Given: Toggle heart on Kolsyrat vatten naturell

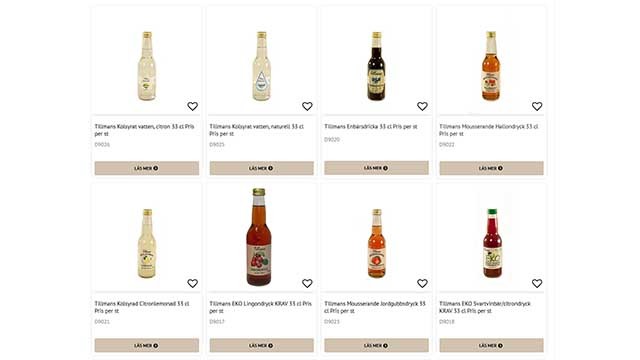Looking at the screenshot, I should coord(307,106).
